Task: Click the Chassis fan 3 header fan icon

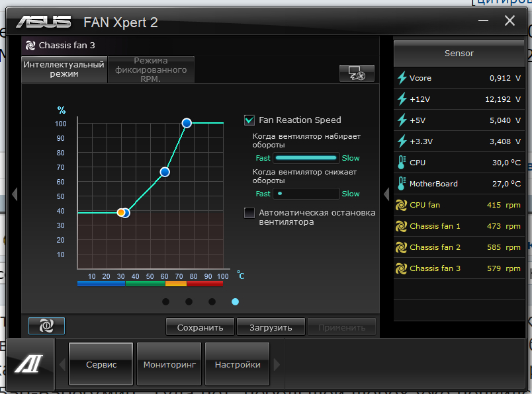Action: coord(30,46)
